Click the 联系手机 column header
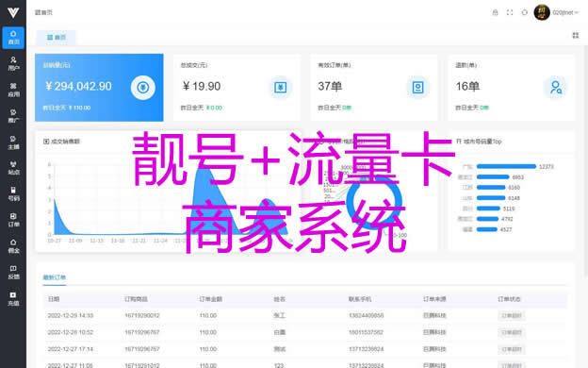The image size is (588, 368). click(360, 299)
